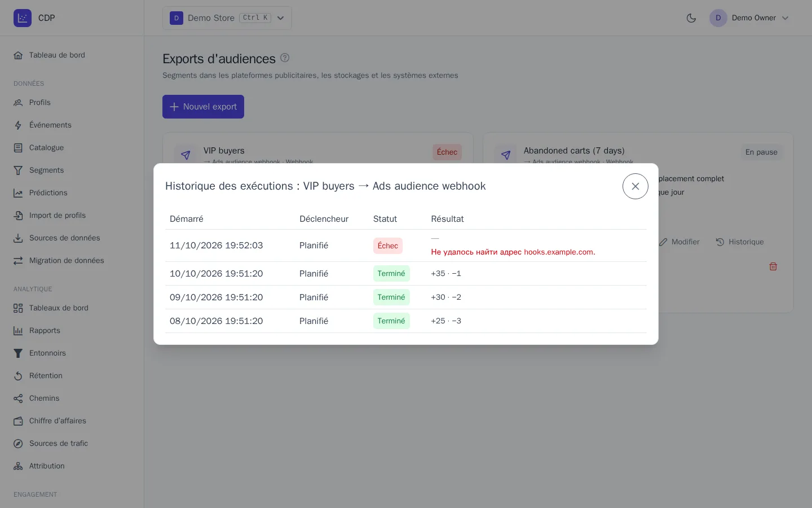Viewport: 812px width, 508px height.
Task: Click the help icon beside Exports d'audiences
Action: pos(285,58)
